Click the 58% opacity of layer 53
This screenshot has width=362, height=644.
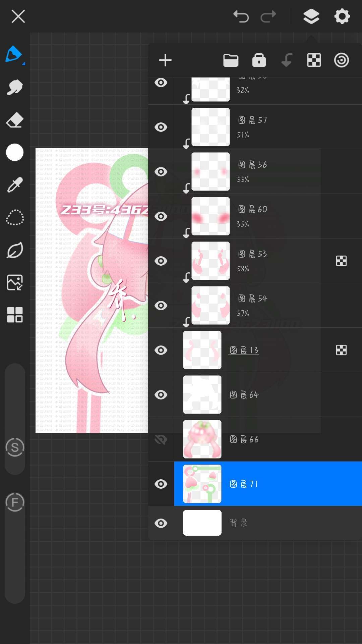click(x=243, y=269)
